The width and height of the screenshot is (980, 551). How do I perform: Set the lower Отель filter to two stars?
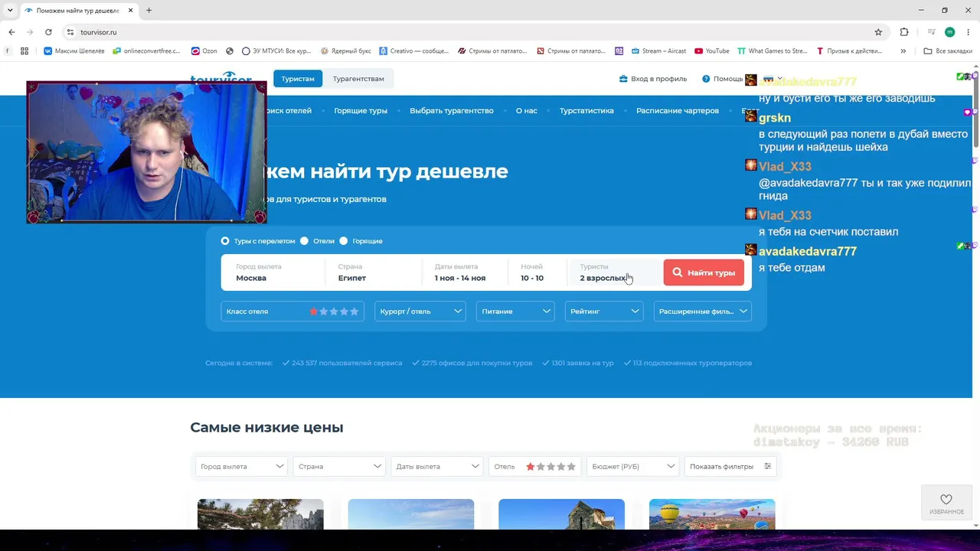tap(541, 467)
